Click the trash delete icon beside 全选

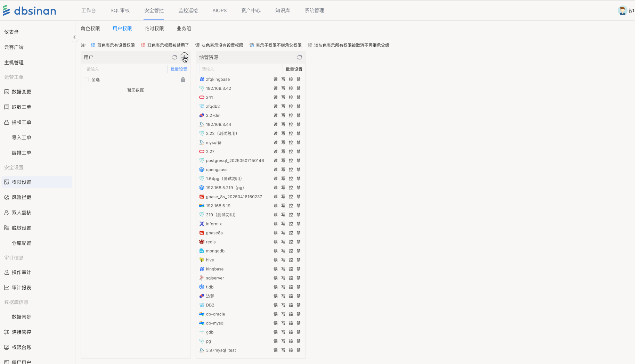183,80
